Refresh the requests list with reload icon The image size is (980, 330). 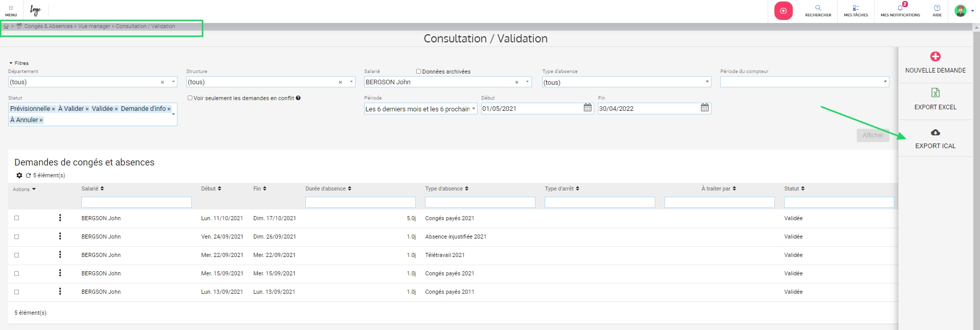point(29,175)
